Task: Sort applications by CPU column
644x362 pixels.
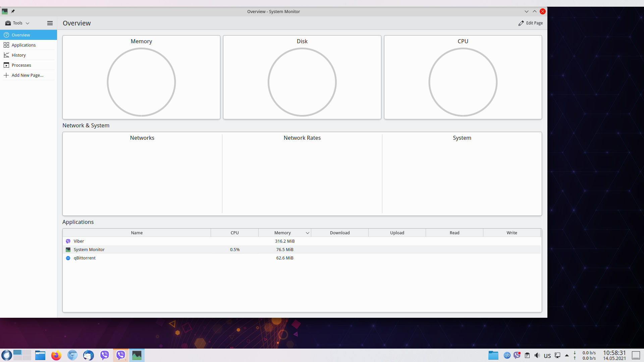Action: click(234, 233)
